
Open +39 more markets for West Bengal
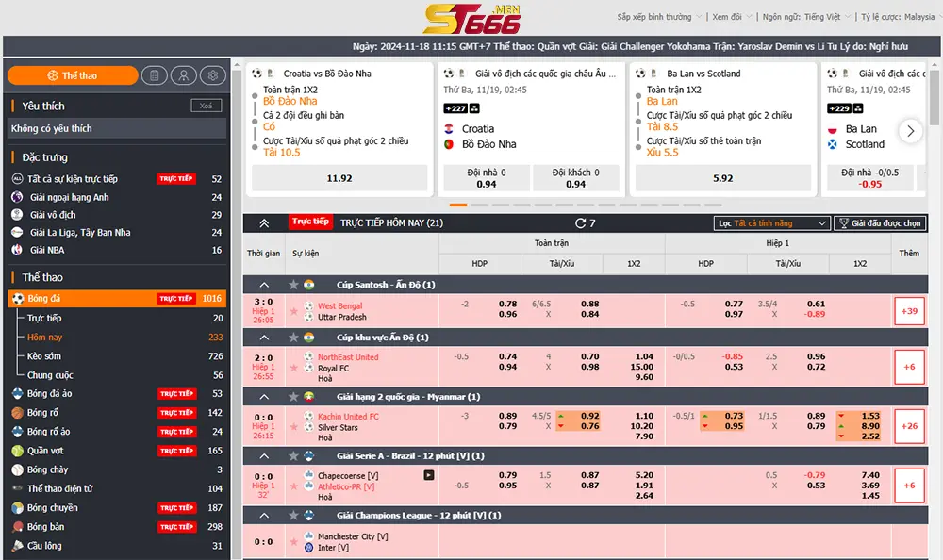pyautogui.click(x=909, y=311)
